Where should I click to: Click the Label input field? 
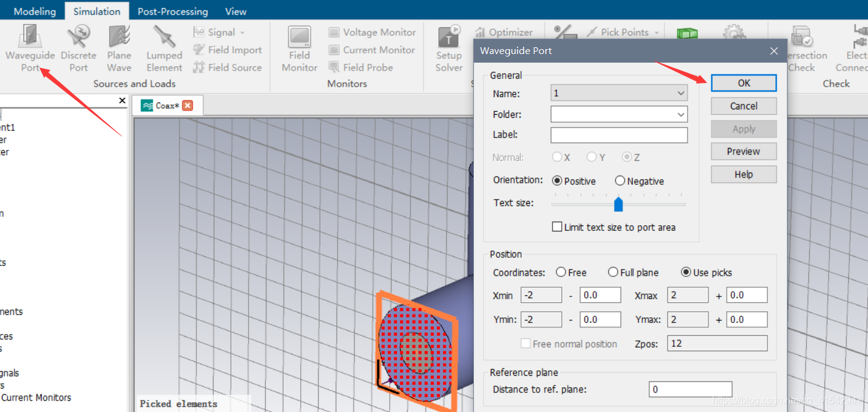click(619, 135)
